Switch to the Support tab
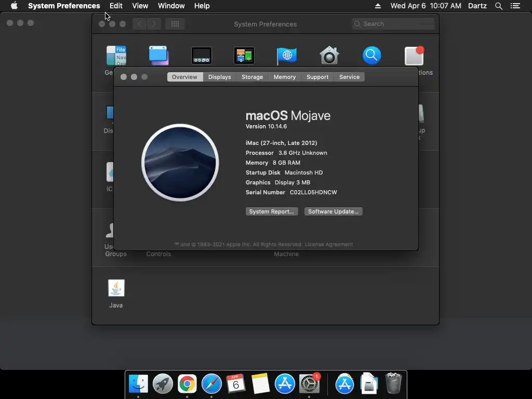532x399 pixels. 317,77
